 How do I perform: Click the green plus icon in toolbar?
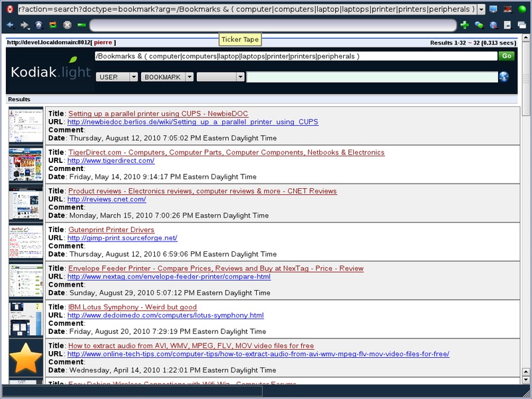tap(464, 25)
